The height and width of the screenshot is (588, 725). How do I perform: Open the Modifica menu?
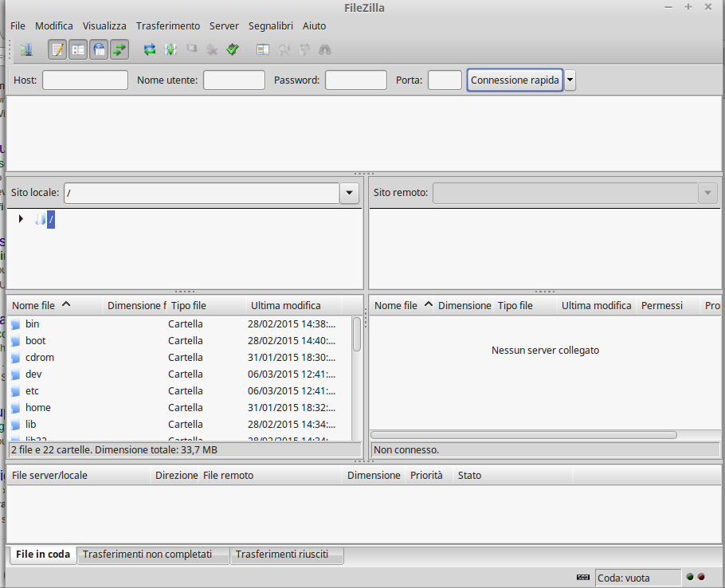tap(54, 25)
